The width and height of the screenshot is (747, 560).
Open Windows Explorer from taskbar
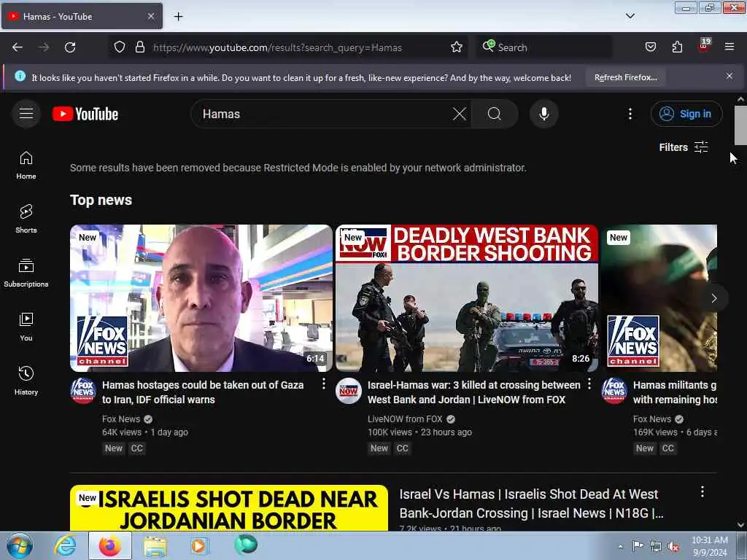click(155, 546)
